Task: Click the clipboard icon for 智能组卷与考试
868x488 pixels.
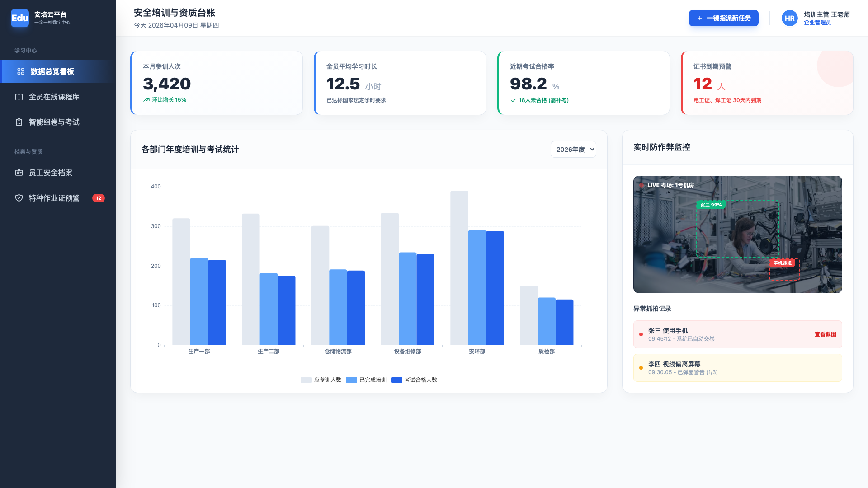Action: point(19,122)
